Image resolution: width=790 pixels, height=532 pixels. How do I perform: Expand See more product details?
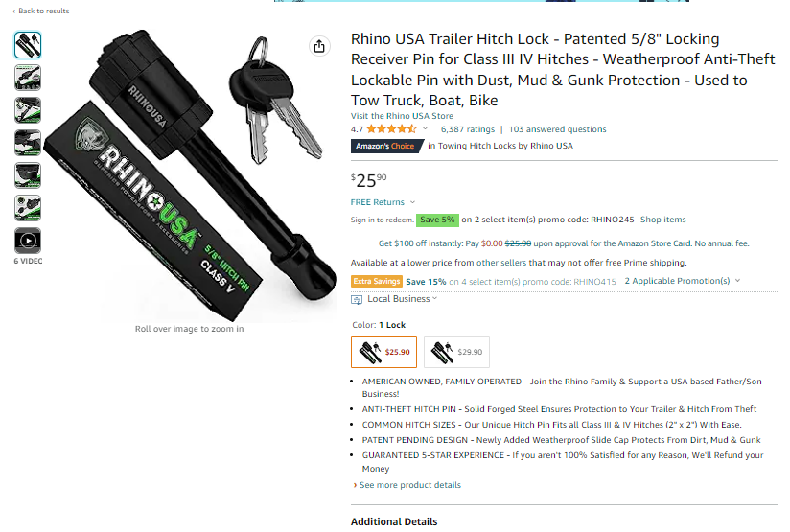(x=407, y=485)
